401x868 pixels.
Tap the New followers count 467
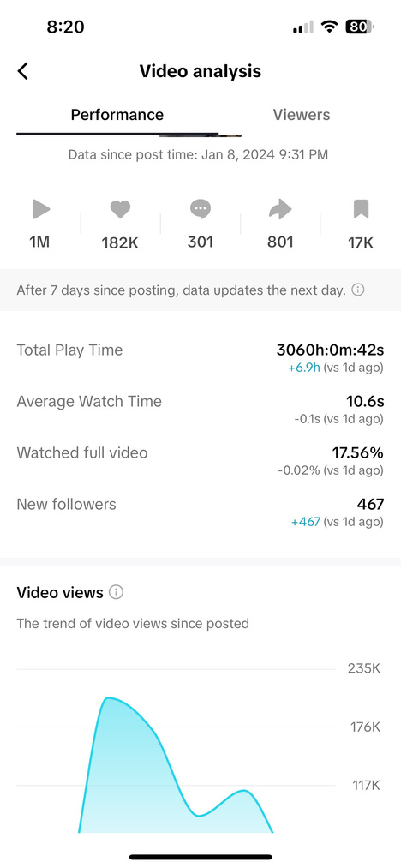coord(371,505)
